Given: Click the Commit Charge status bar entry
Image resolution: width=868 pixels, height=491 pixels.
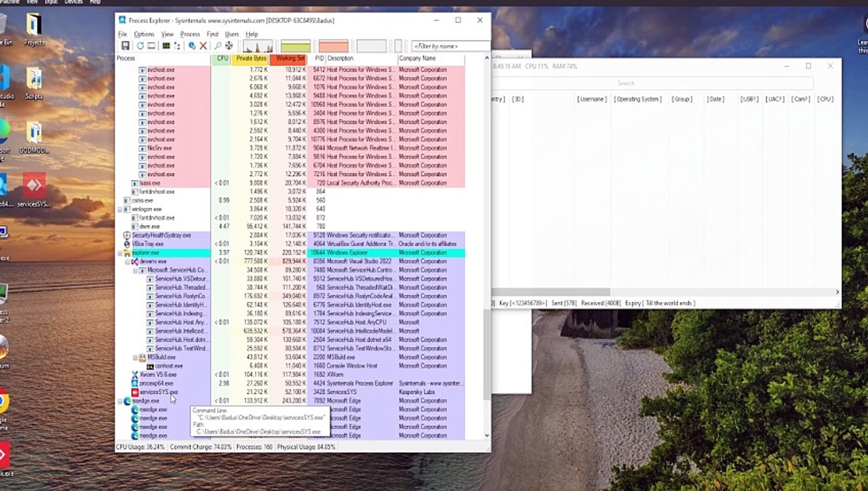Looking at the screenshot, I should click(x=201, y=447).
